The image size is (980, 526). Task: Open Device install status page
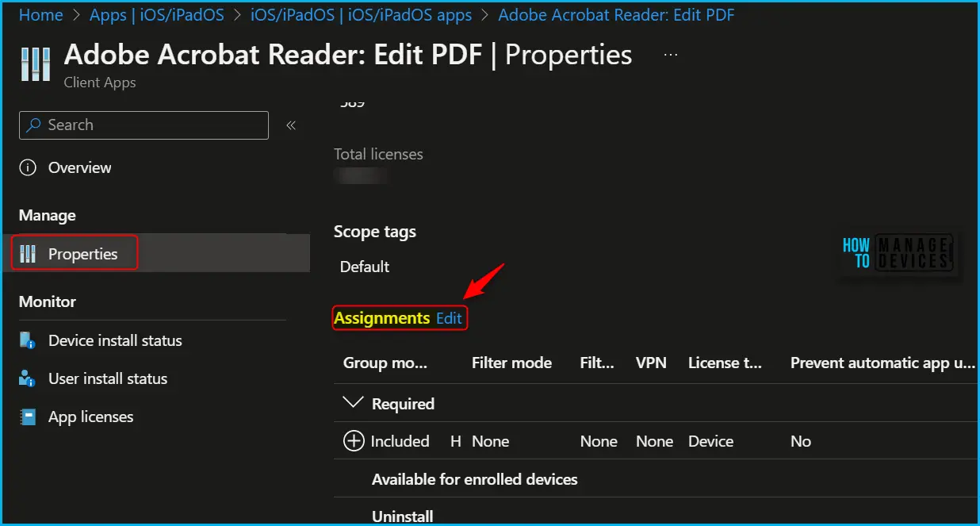116,341
